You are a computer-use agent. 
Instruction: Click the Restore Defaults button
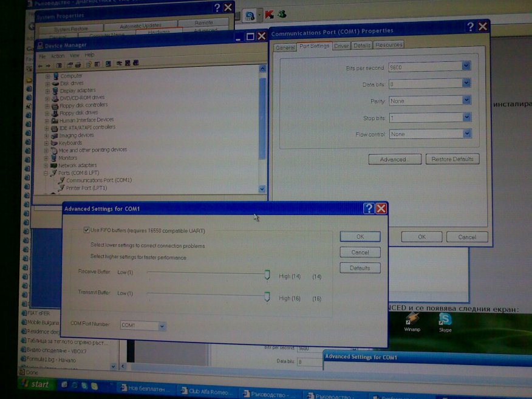coord(452,159)
